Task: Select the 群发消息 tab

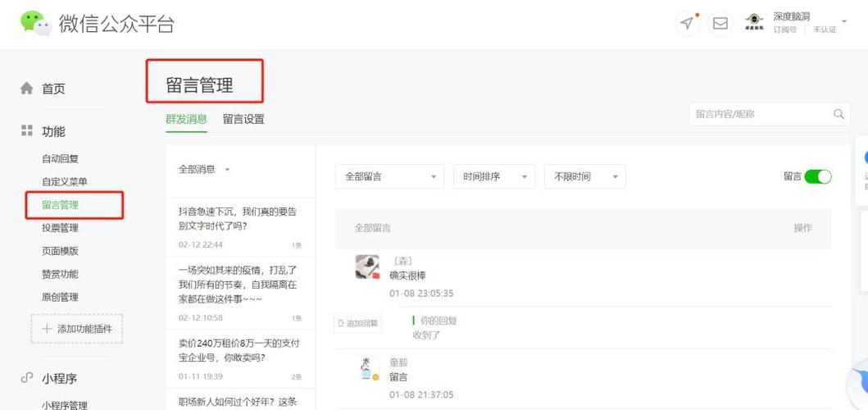Action: pyautogui.click(x=186, y=119)
